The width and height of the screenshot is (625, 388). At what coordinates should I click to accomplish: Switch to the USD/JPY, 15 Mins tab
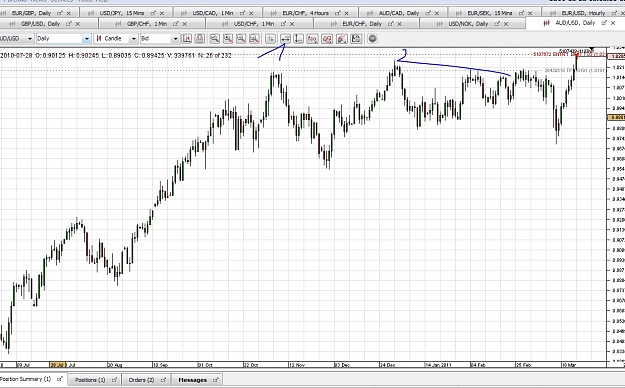point(122,13)
